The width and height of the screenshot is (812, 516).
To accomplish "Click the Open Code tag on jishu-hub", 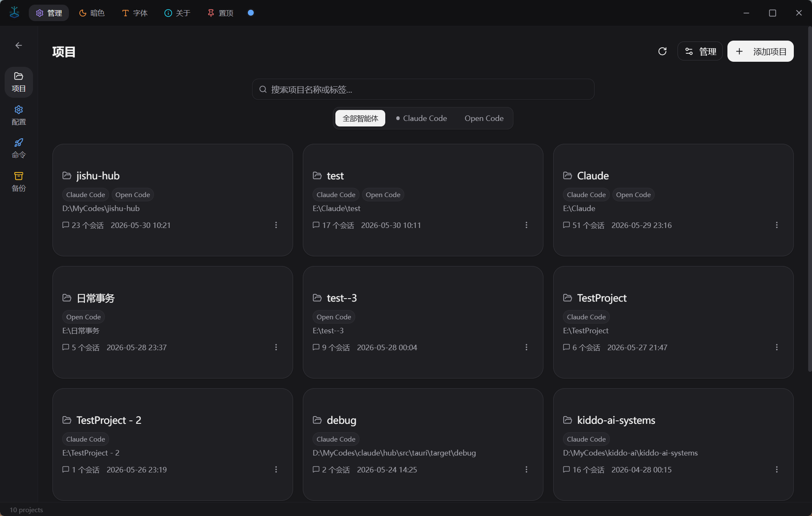I will pos(132,195).
